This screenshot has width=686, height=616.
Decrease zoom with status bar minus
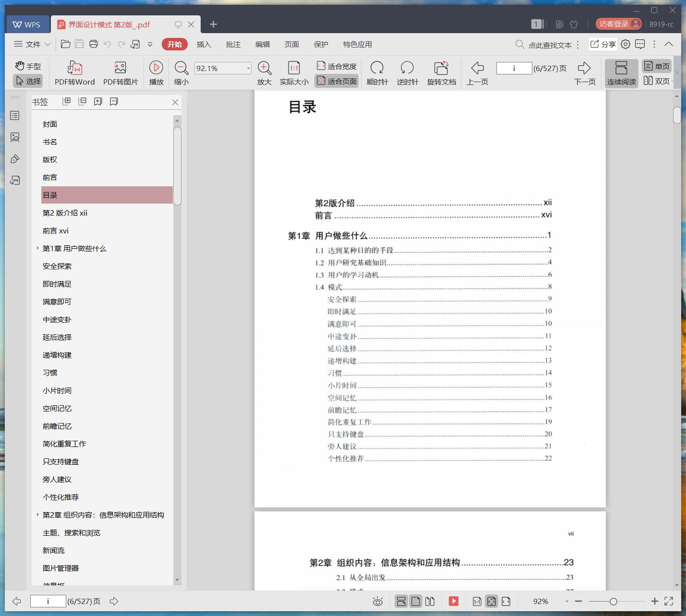(x=578, y=601)
